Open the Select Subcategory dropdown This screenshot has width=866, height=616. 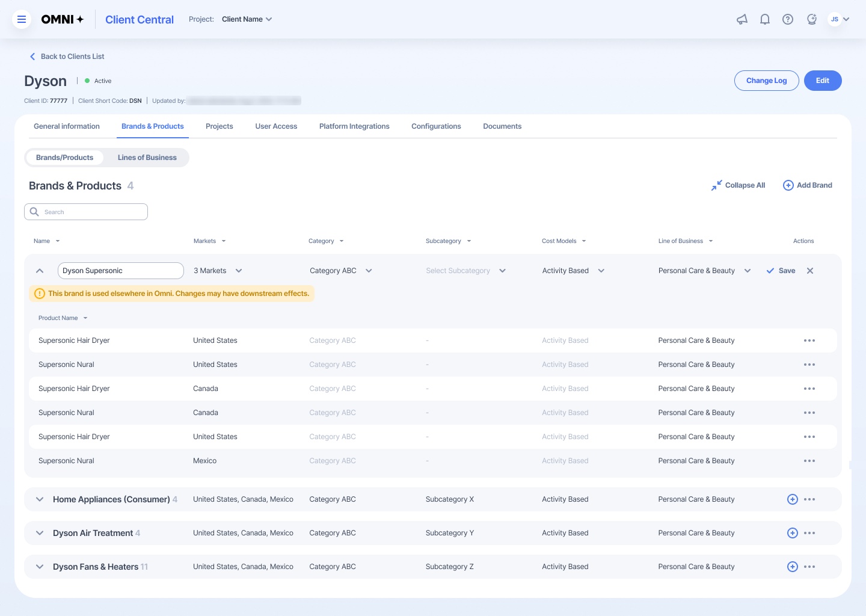[x=466, y=271]
